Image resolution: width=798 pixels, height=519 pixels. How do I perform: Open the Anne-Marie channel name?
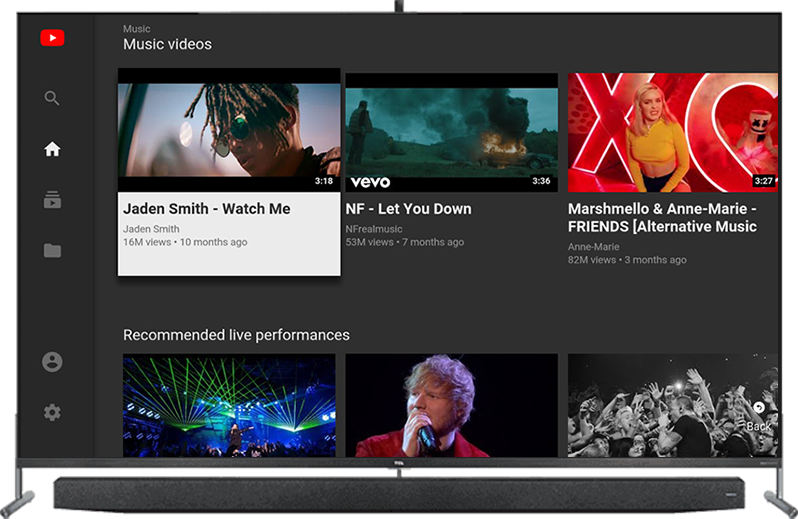click(x=593, y=247)
